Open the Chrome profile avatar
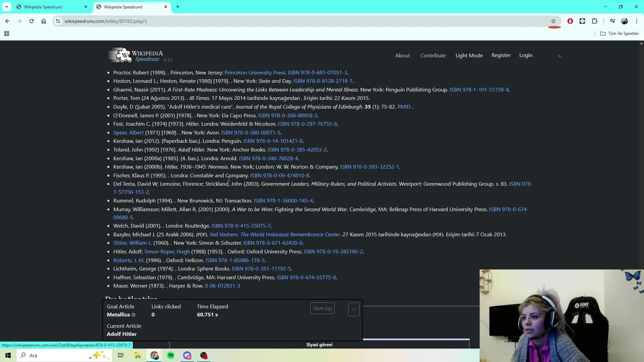This screenshot has width=644, height=362. (x=624, y=21)
